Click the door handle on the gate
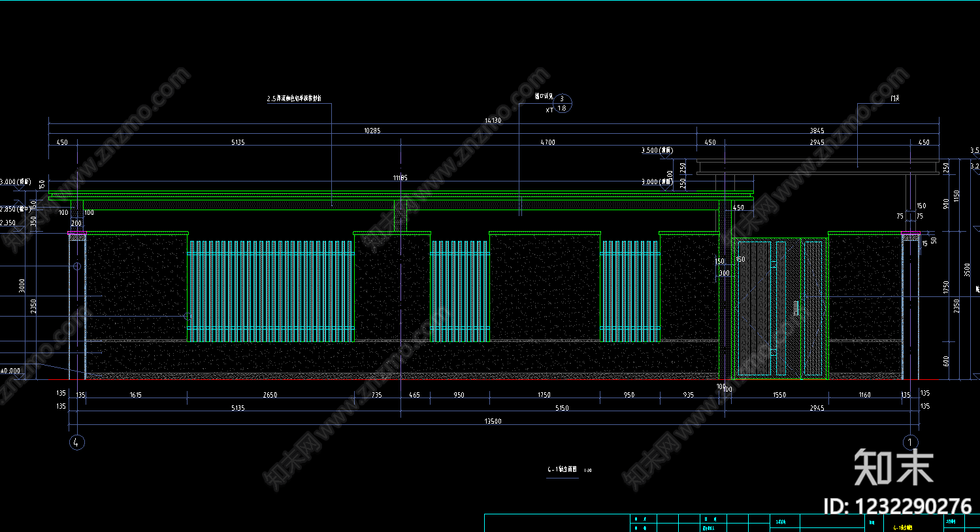Screen dimensions: 980x532 coord(796,309)
